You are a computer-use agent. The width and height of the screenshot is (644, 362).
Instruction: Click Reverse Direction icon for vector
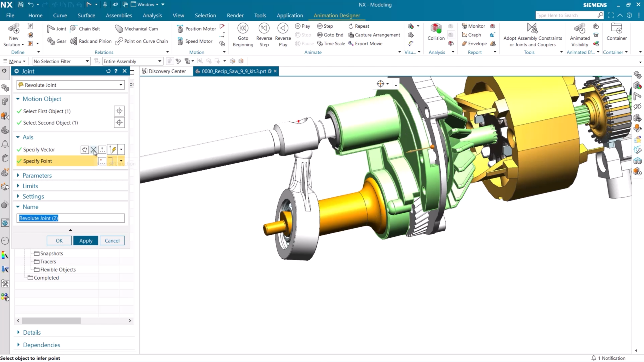pyautogui.click(x=93, y=150)
